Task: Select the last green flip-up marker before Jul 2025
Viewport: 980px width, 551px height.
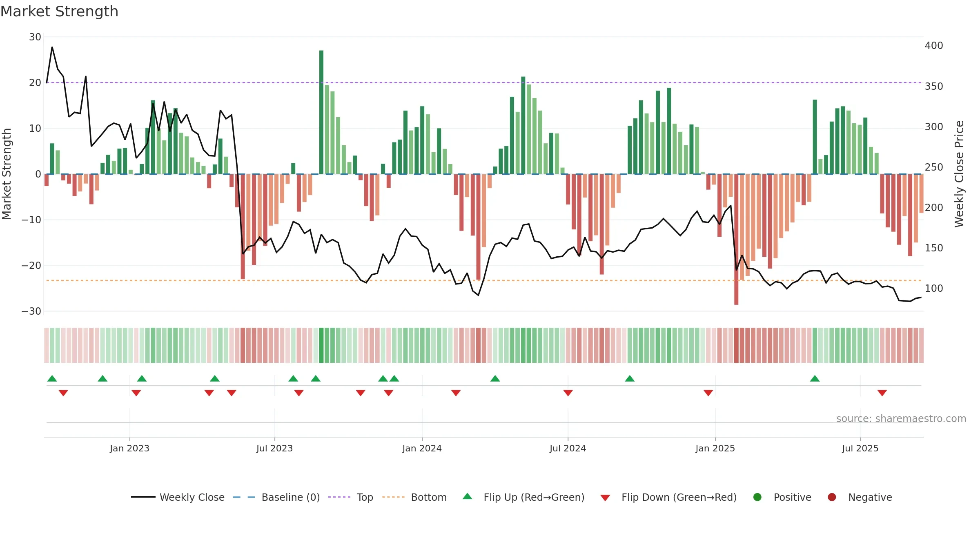Action: click(815, 378)
